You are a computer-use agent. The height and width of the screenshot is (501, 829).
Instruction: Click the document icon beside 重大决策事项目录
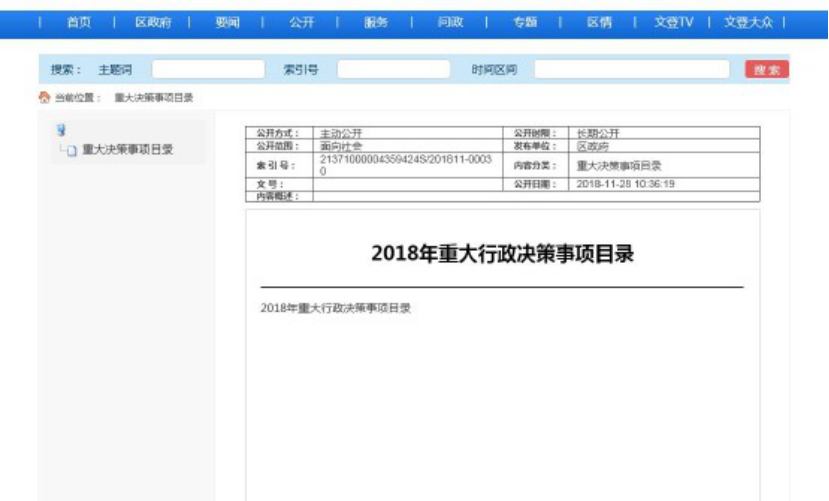tap(72, 151)
